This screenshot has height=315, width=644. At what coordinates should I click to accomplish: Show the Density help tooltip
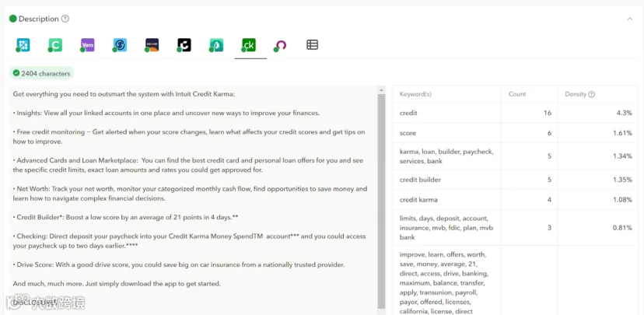pos(591,94)
